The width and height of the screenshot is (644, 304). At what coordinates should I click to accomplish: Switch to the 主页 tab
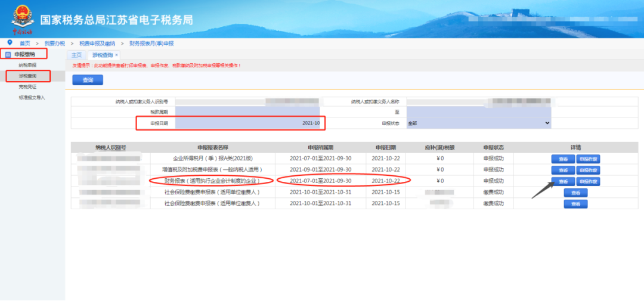coord(76,55)
